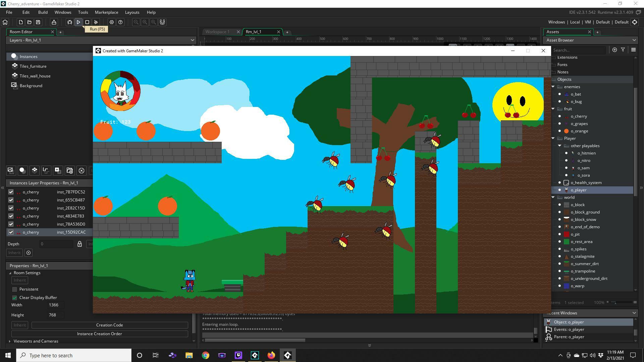Open Asset Browser filter options
644x362 pixels.
[623, 50]
